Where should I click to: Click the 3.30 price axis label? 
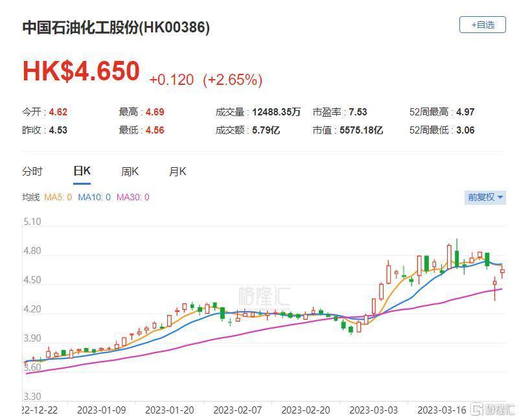tap(32, 396)
